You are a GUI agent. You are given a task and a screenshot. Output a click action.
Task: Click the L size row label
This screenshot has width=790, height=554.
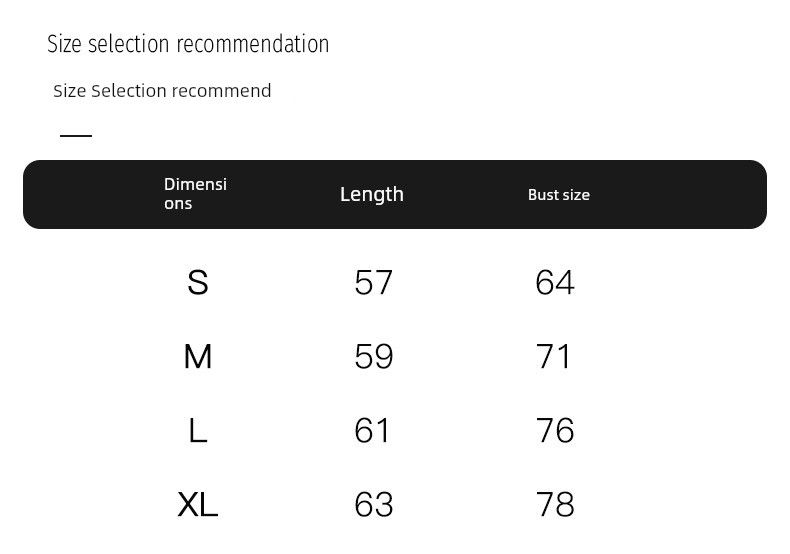(198, 431)
